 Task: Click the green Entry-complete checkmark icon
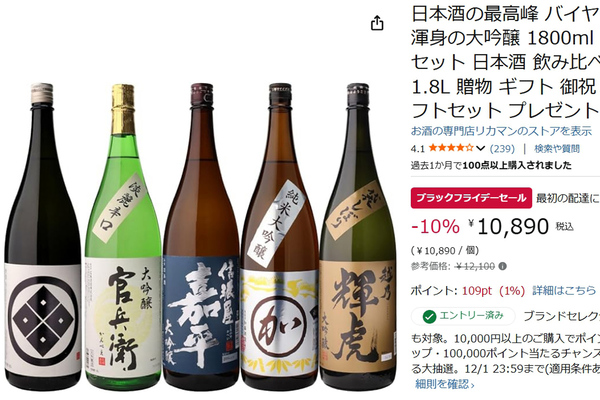pyautogui.click(x=429, y=317)
